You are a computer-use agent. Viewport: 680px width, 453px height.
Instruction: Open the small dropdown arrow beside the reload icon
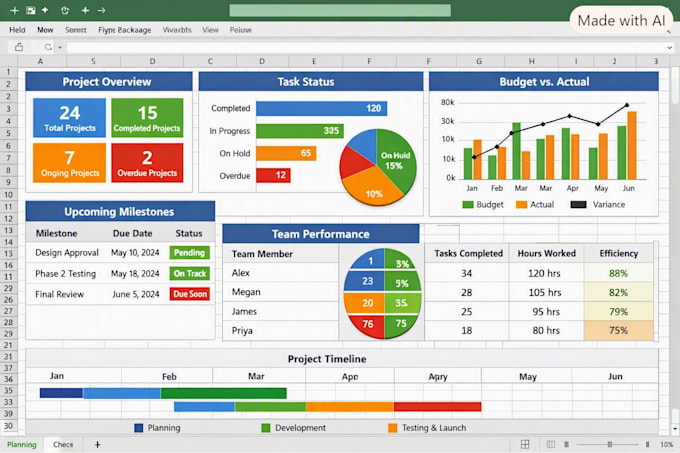coord(60,47)
